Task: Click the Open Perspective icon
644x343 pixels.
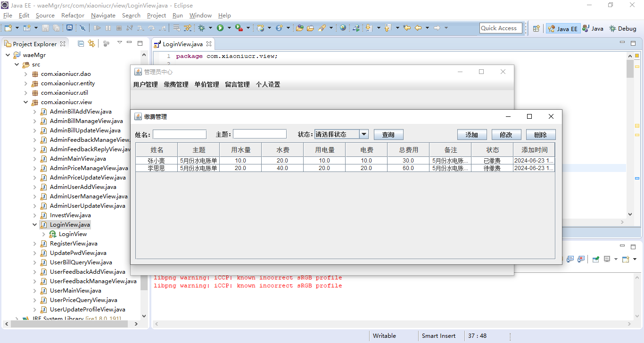Action: (537, 28)
